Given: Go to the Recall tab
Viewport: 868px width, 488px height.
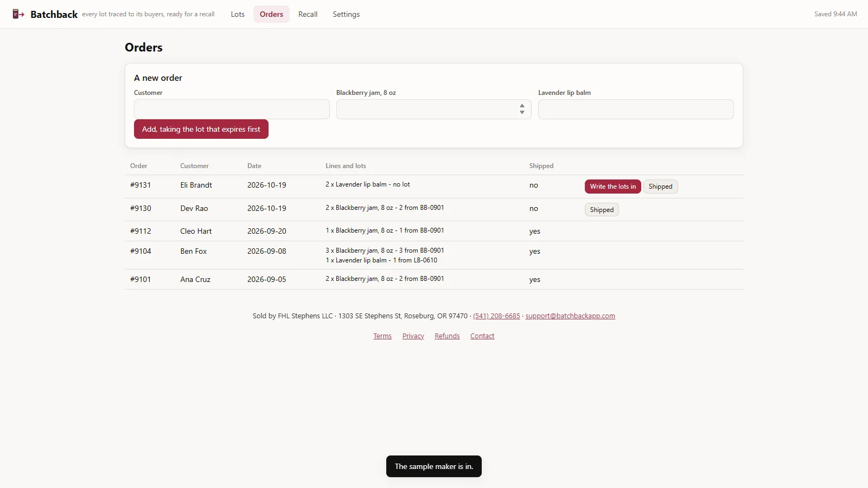Looking at the screenshot, I should click(308, 14).
